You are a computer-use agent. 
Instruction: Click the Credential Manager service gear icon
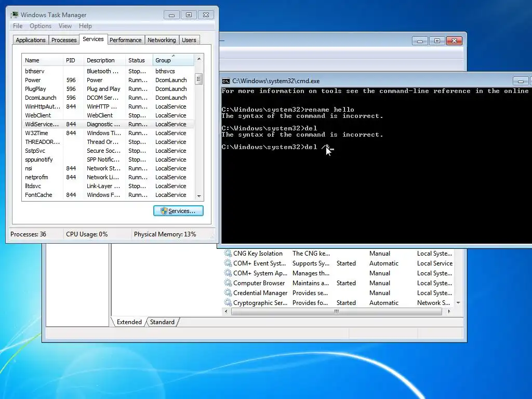pos(228,293)
